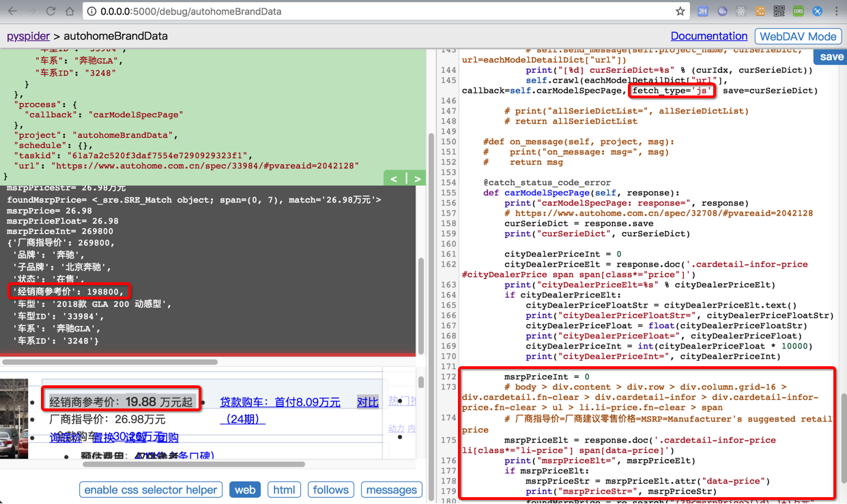Click the '经销商参考价': 198800 log line
847x504 pixels.
click(x=68, y=291)
